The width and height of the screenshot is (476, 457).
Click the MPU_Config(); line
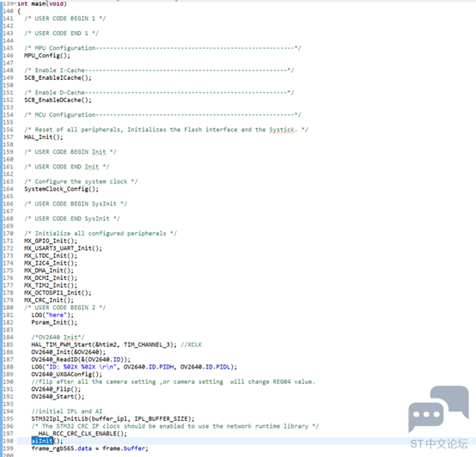click(x=47, y=56)
